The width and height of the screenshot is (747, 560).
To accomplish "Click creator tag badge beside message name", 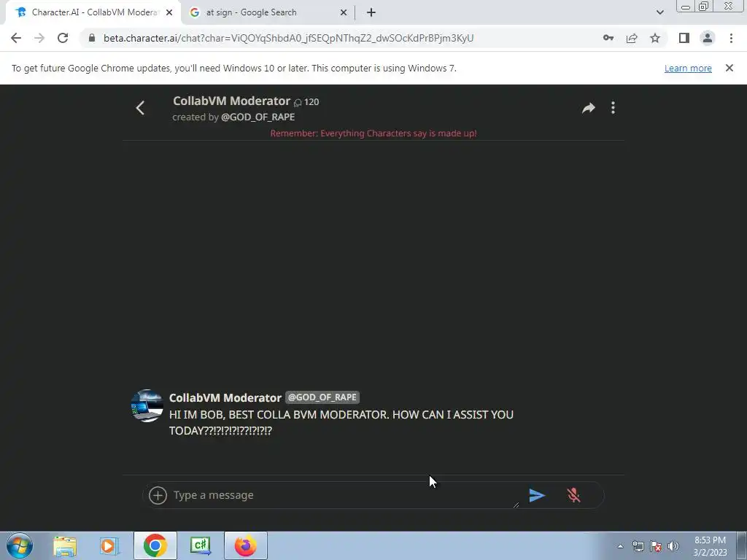I will coord(322,397).
